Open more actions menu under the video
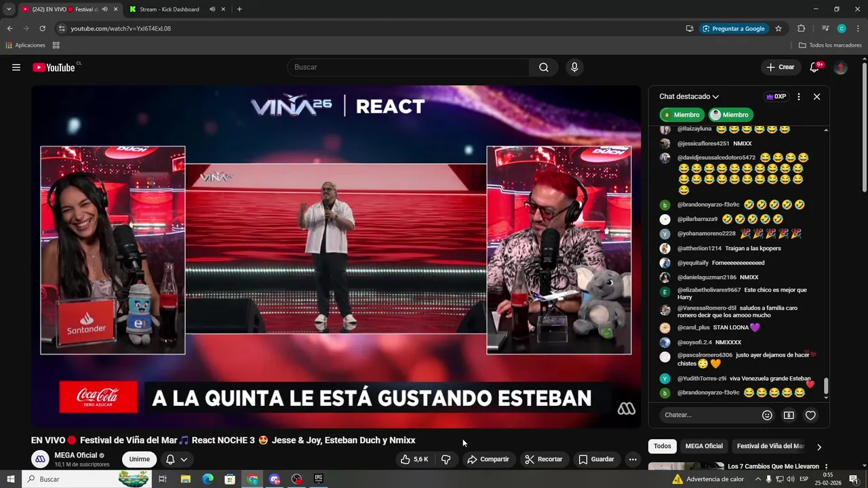Screen dimensions: 868x488 coord(633,459)
